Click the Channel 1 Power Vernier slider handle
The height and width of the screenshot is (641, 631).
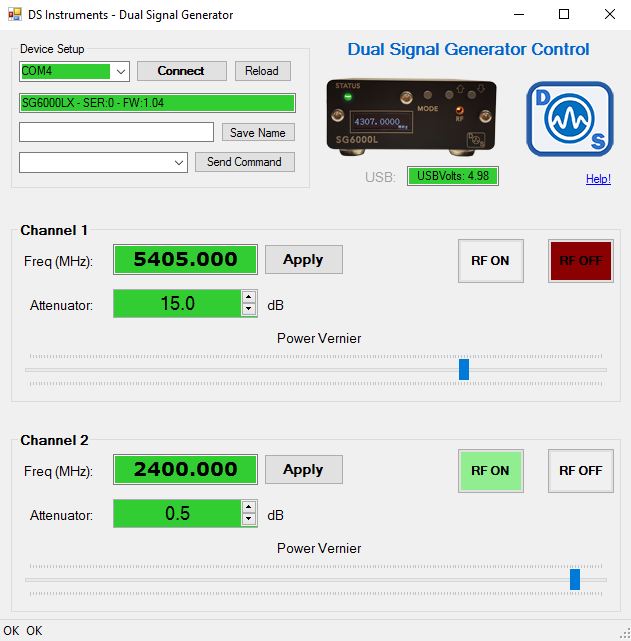(x=464, y=370)
